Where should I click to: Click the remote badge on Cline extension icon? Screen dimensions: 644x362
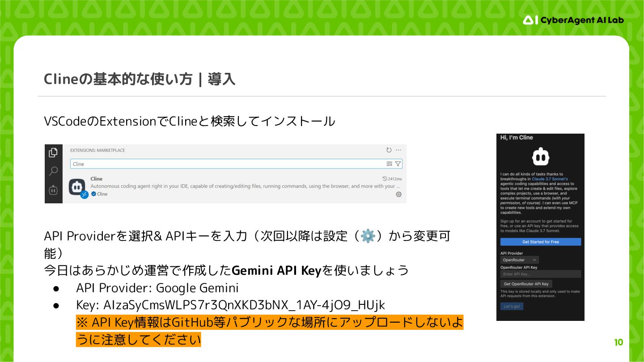pyautogui.click(x=84, y=195)
